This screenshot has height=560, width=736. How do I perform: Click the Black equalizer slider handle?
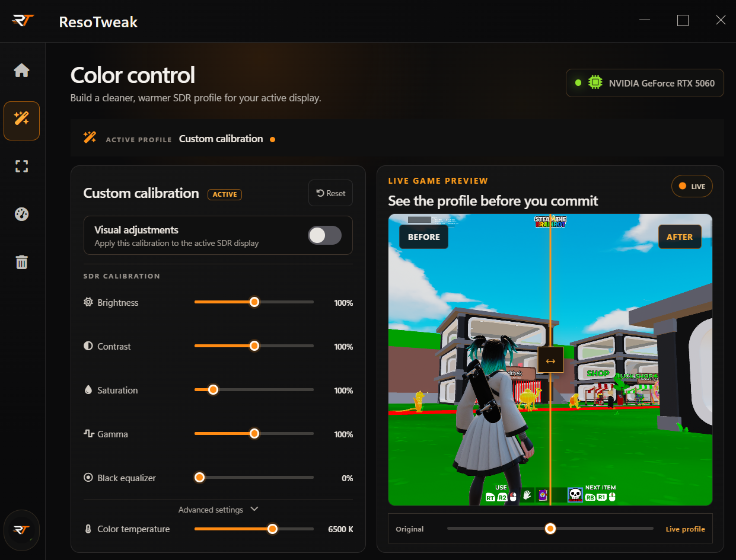[x=200, y=478]
